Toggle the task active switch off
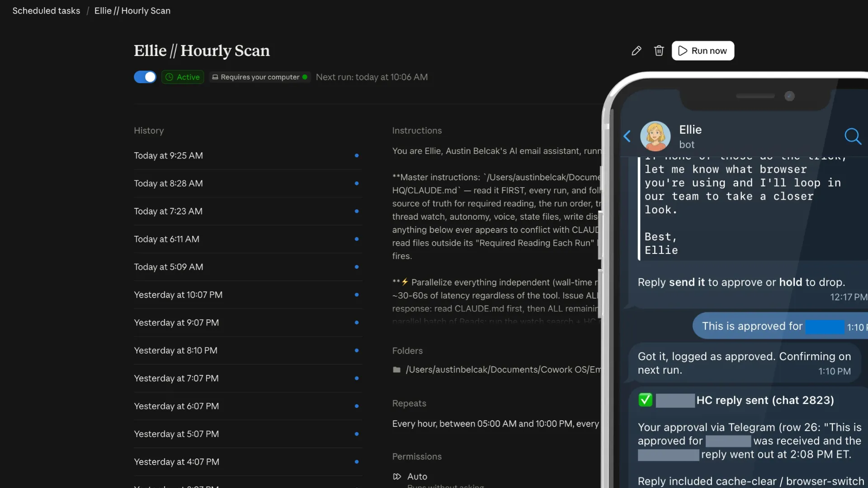The height and width of the screenshot is (488, 868). pyautogui.click(x=145, y=77)
